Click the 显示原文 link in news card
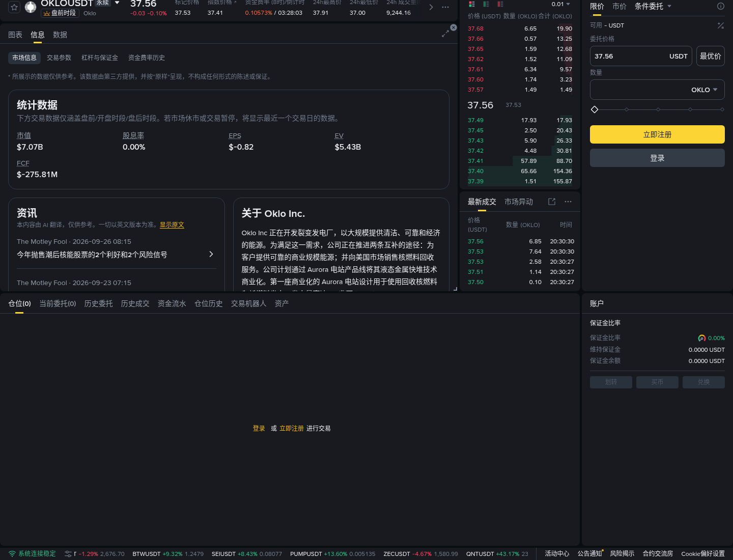This screenshot has height=560, width=733. point(172,225)
